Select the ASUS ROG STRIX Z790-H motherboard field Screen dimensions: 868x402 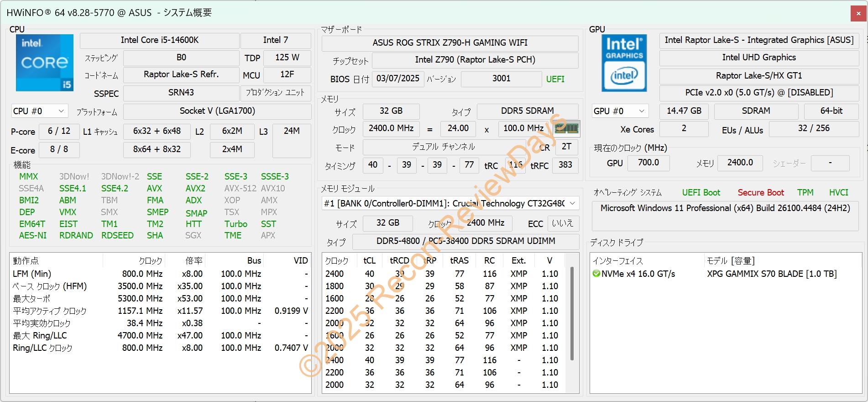[450, 43]
